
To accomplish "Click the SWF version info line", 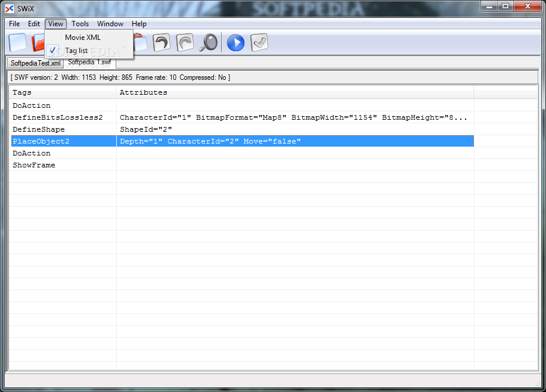I will (120, 77).
